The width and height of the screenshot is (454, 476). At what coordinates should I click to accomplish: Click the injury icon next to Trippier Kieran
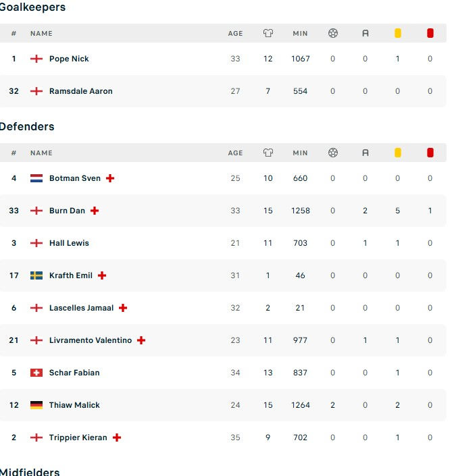(x=117, y=438)
